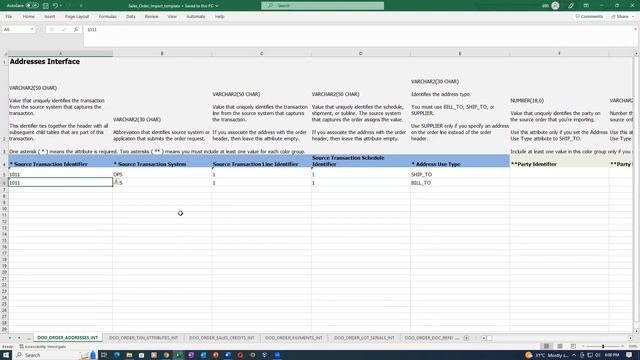Click '* Address Use Type' header cell

coord(460,161)
